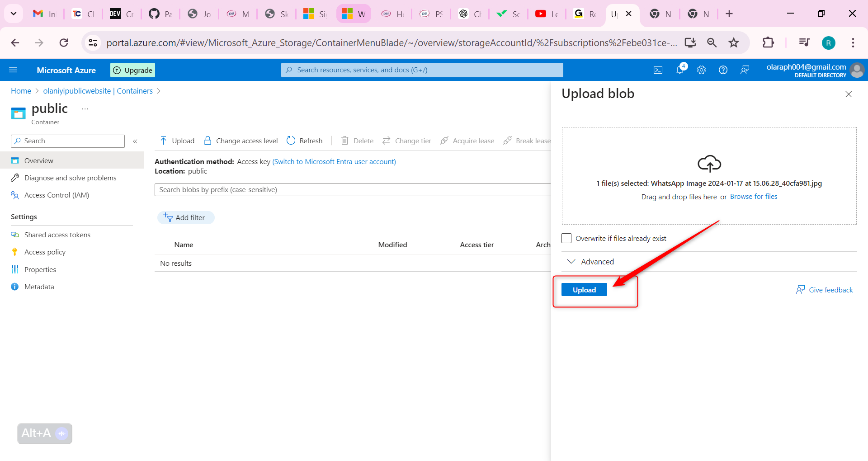Click Break lease in the toolbar
Image resolution: width=868 pixels, height=461 pixels.
coord(527,141)
